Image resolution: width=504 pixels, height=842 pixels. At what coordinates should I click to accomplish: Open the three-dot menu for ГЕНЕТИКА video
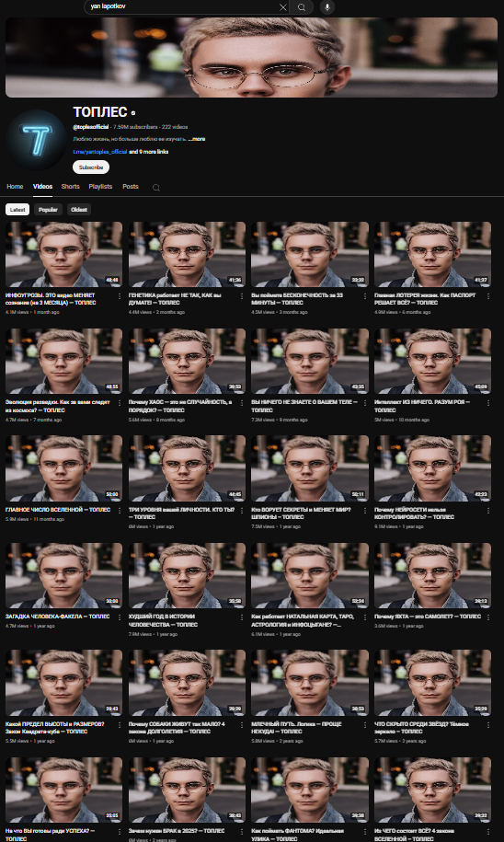click(x=242, y=296)
